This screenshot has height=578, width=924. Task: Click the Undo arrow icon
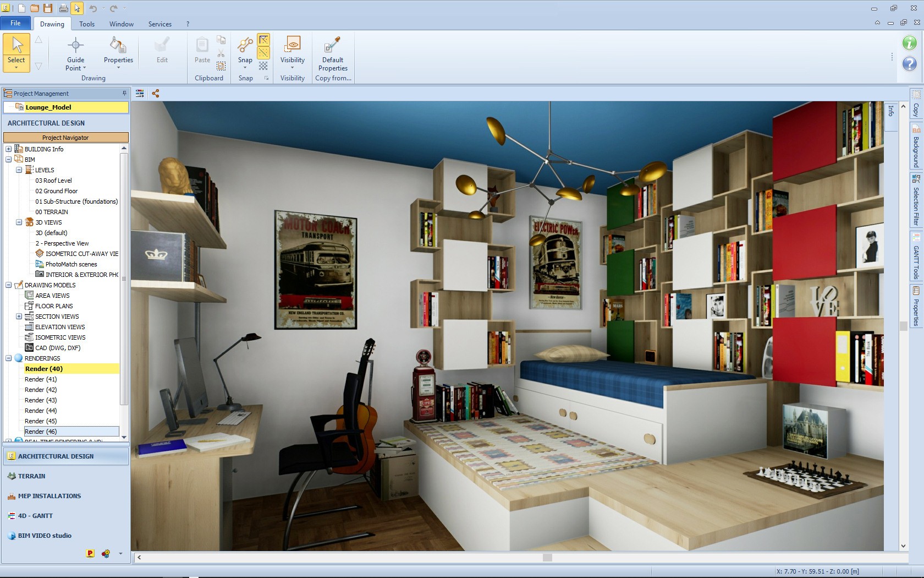point(93,8)
